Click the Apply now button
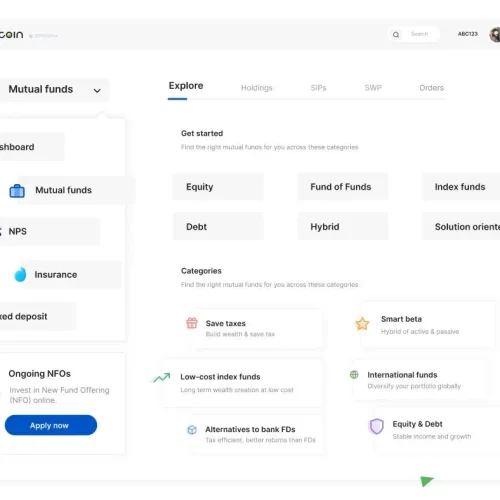The height and width of the screenshot is (500, 500). click(51, 425)
